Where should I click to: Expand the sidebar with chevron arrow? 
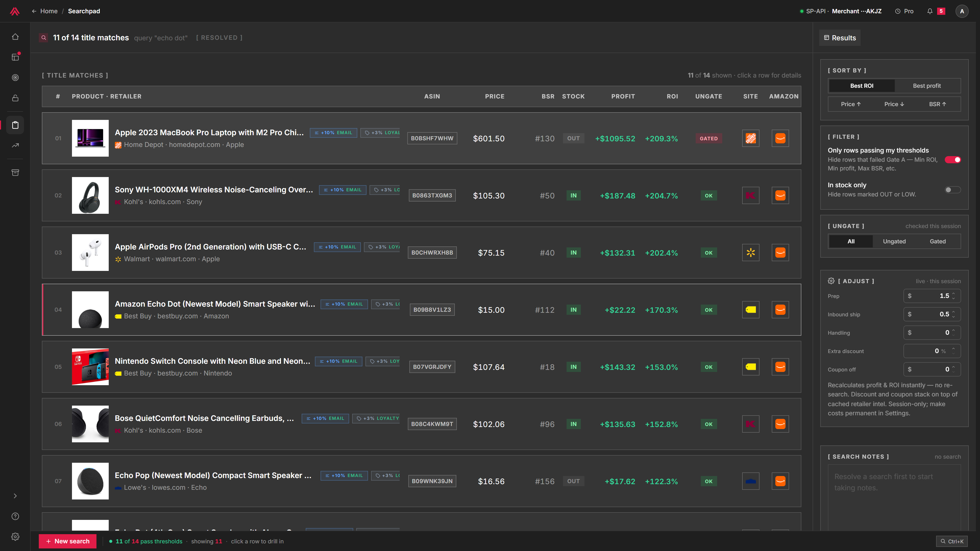(x=15, y=496)
